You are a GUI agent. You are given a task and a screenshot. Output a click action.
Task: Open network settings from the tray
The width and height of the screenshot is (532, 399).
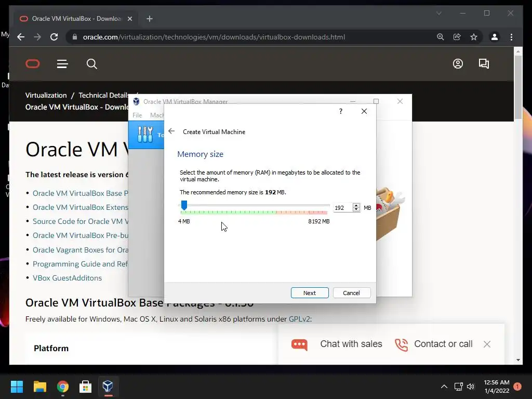click(459, 387)
